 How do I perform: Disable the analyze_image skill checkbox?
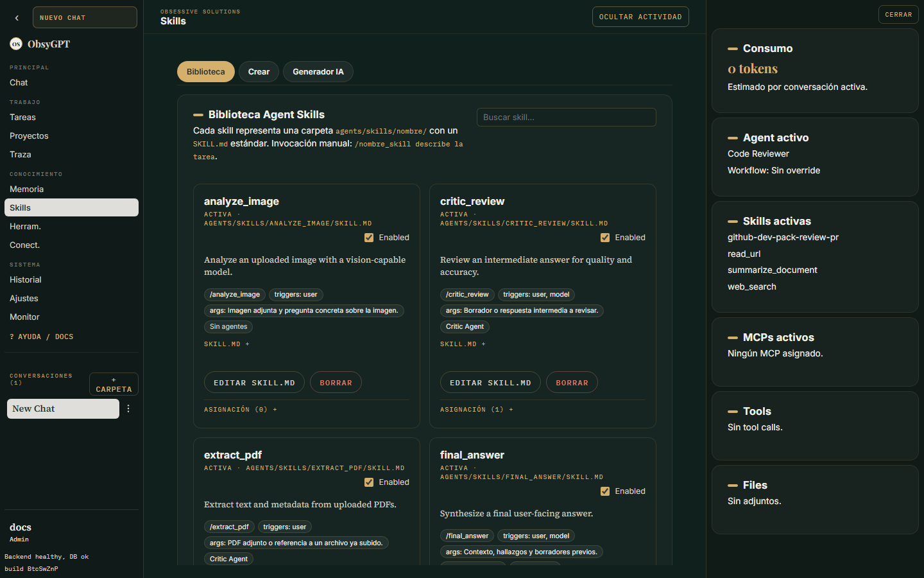369,238
